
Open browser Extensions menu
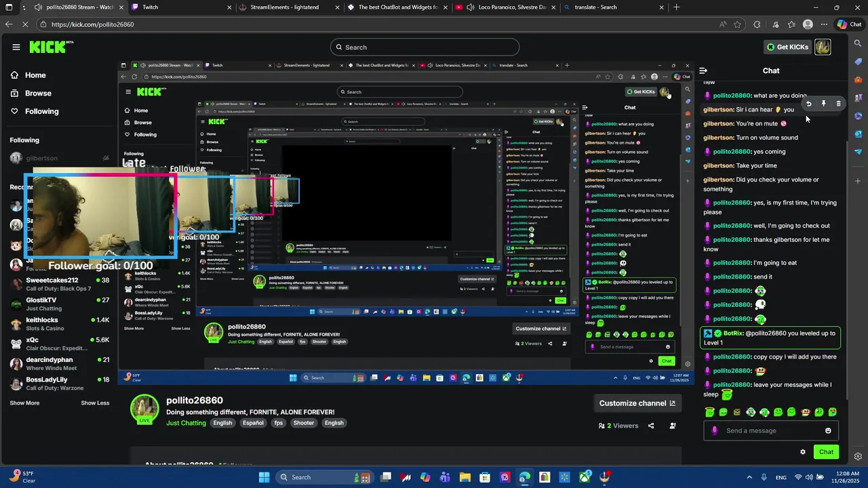pos(757,24)
